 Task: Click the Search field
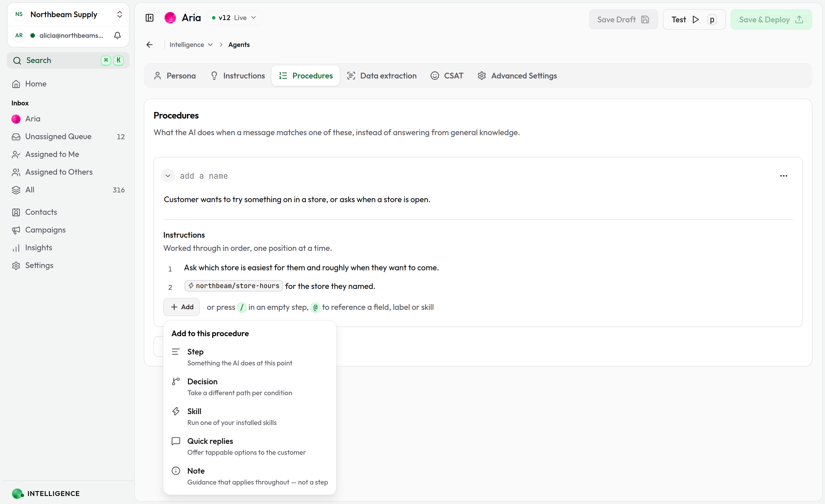(68, 60)
